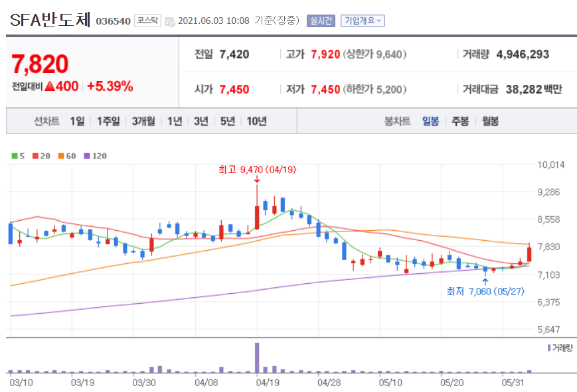Click the 하한가 5,200 text
Image resolution: width=577 pixels, height=392 pixels.
point(374,90)
